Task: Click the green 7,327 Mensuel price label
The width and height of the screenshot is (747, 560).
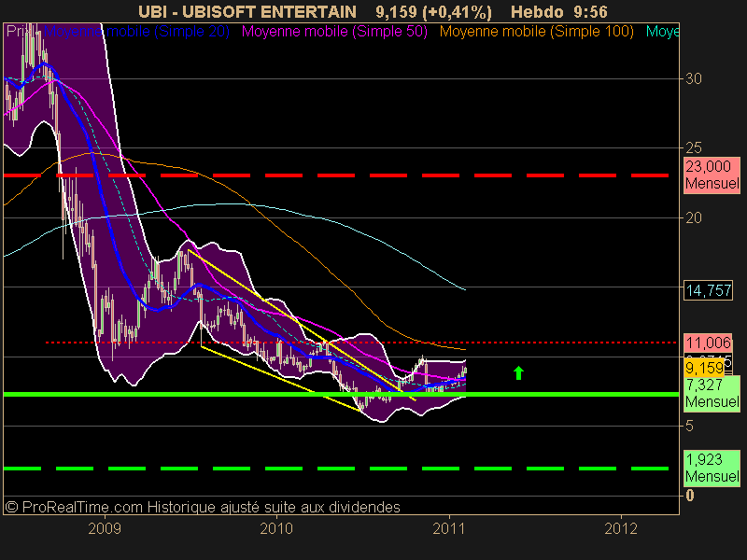Action: pyautogui.click(x=712, y=393)
